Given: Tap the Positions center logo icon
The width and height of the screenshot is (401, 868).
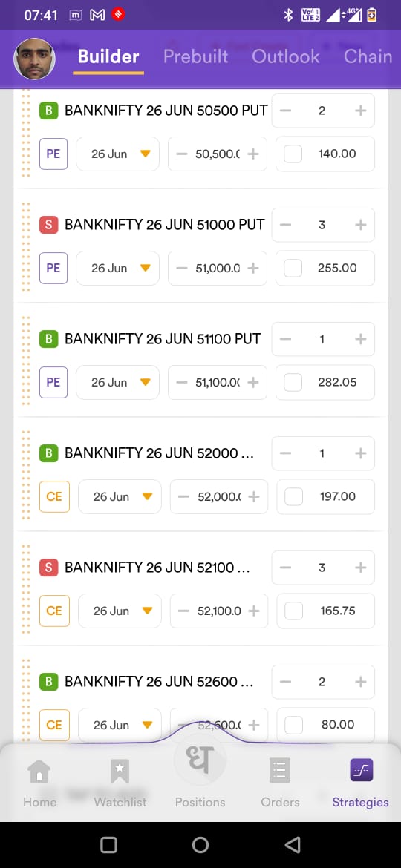Looking at the screenshot, I should 200,760.
